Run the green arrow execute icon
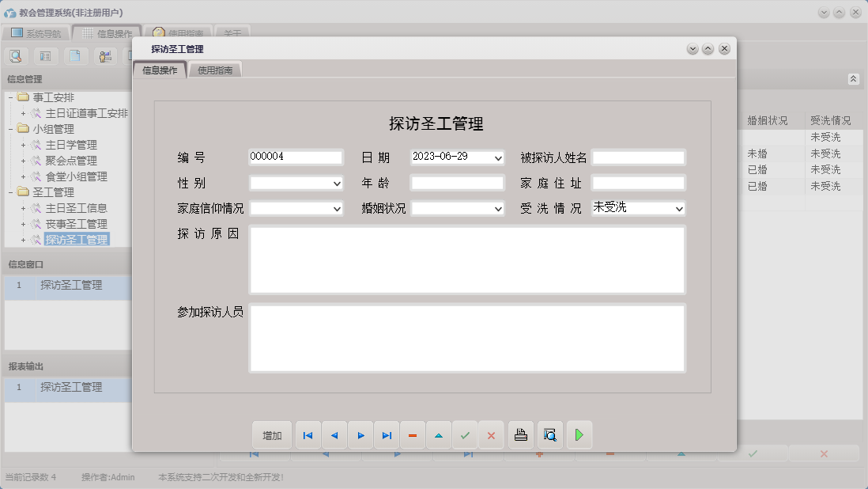Screen dimensions: 868x489 579,434
